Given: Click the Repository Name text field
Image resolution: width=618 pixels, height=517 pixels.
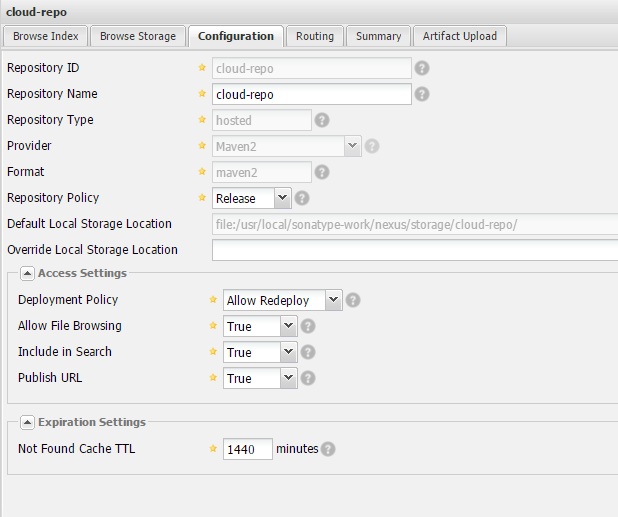Looking at the screenshot, I should [311, 95].
